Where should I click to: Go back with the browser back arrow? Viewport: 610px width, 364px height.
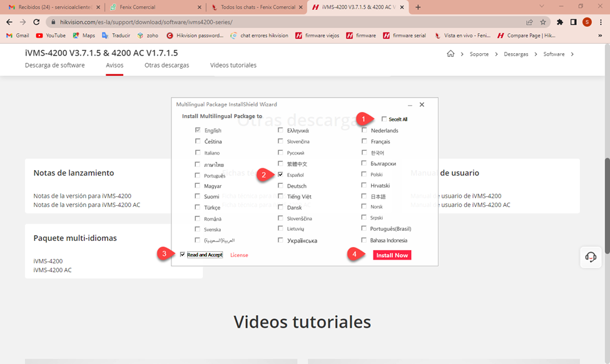click(x=9, y=22)
